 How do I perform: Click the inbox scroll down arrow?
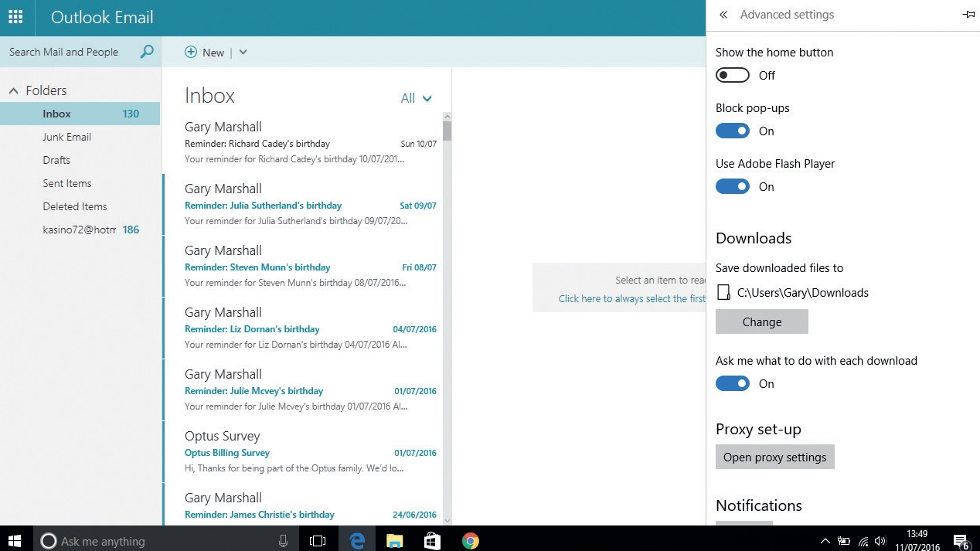447,520
